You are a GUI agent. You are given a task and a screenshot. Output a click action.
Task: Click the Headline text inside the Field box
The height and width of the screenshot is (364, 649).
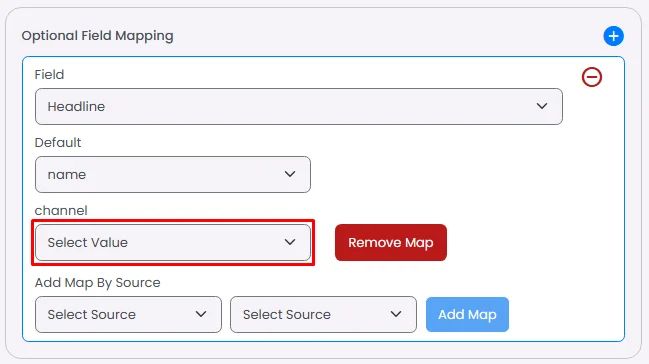click(76, 106)
